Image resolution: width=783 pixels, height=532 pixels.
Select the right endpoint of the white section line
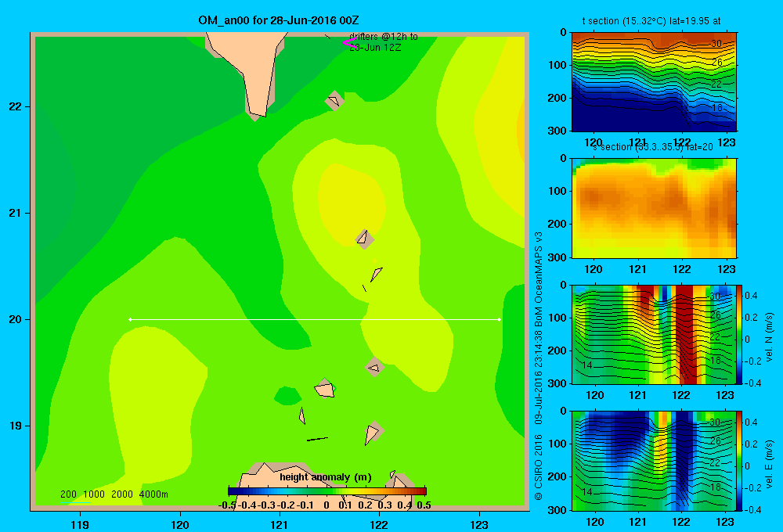[x=500, y=319]
